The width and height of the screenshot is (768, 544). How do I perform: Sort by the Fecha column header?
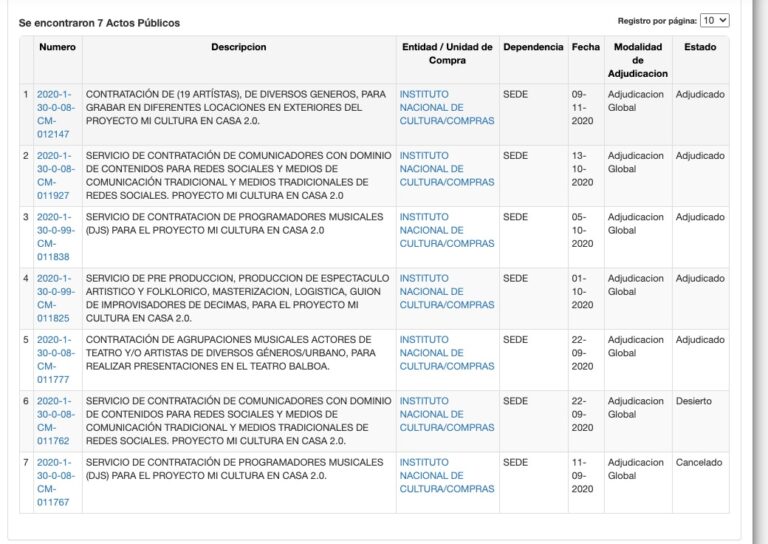point(585,47)
